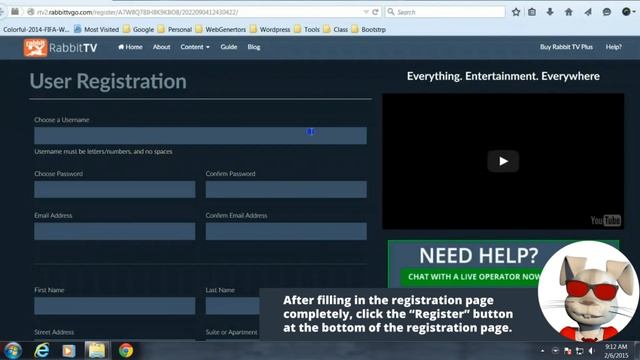The width and height of the screenshot is (640, 360).
Task: Open the downloads arrow icon
Action: click(550, 12)
